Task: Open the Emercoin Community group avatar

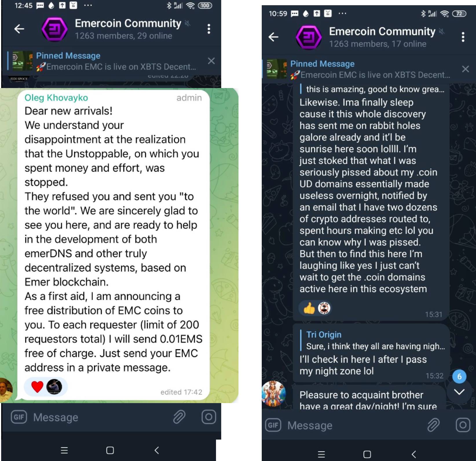Action: click(54, 28)
